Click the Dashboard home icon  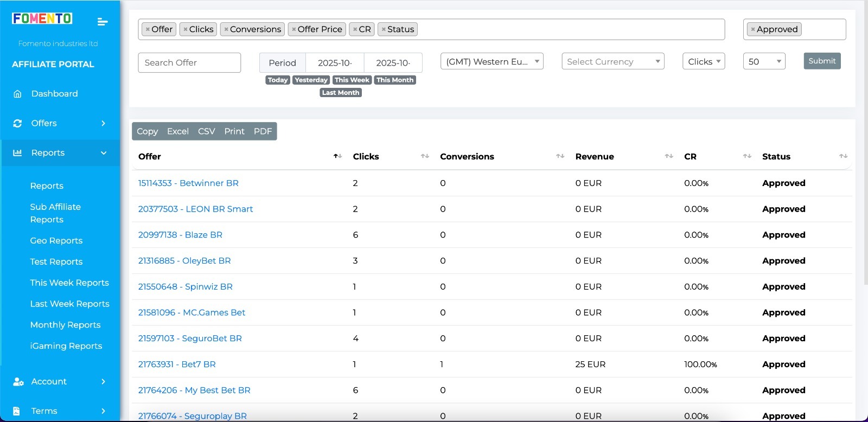[17, 94]
